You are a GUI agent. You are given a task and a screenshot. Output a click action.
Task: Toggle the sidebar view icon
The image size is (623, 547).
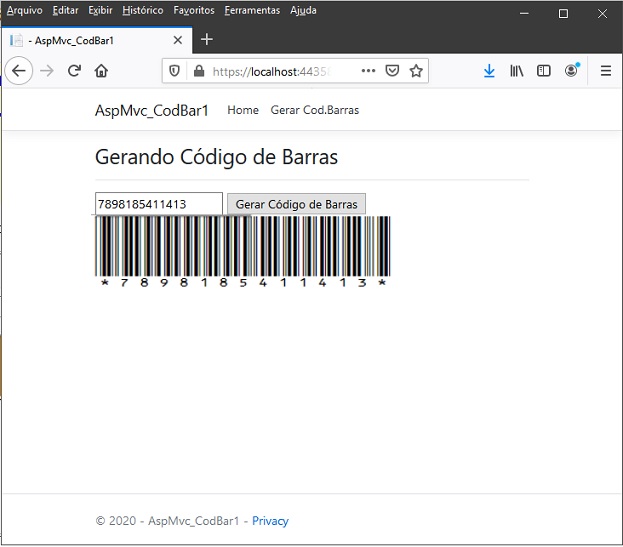[544, 71]
